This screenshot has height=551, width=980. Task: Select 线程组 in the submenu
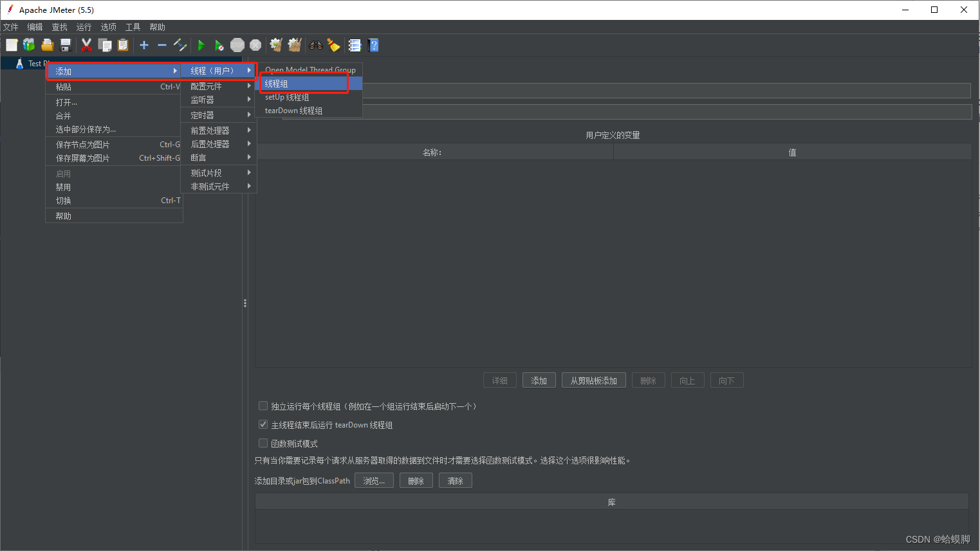[309, 84]
